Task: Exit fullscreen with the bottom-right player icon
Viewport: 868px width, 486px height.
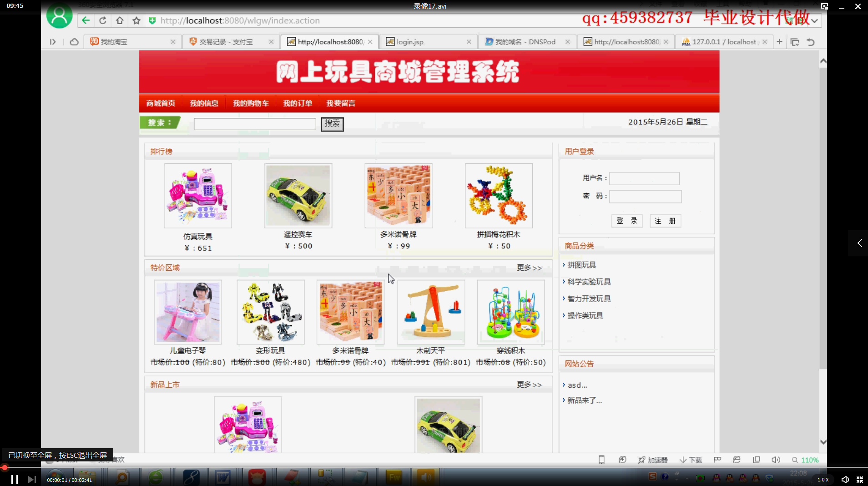Action: tap(860, 480)
